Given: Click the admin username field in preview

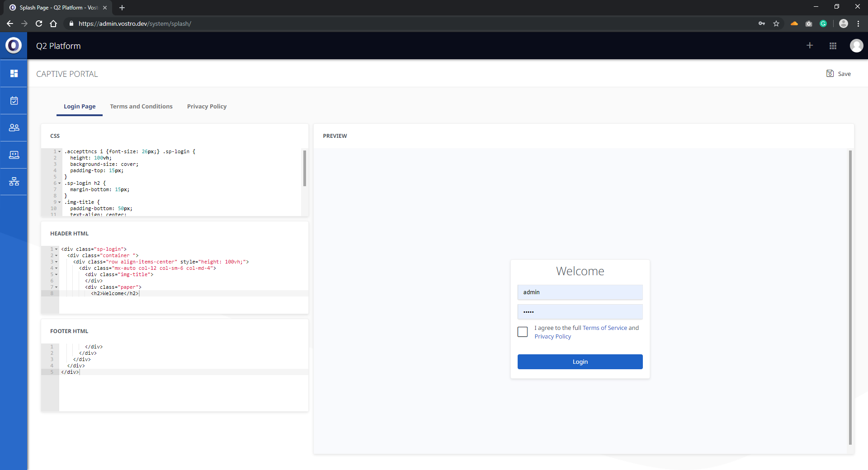Looking at the screenshot, I should point(580,292).
